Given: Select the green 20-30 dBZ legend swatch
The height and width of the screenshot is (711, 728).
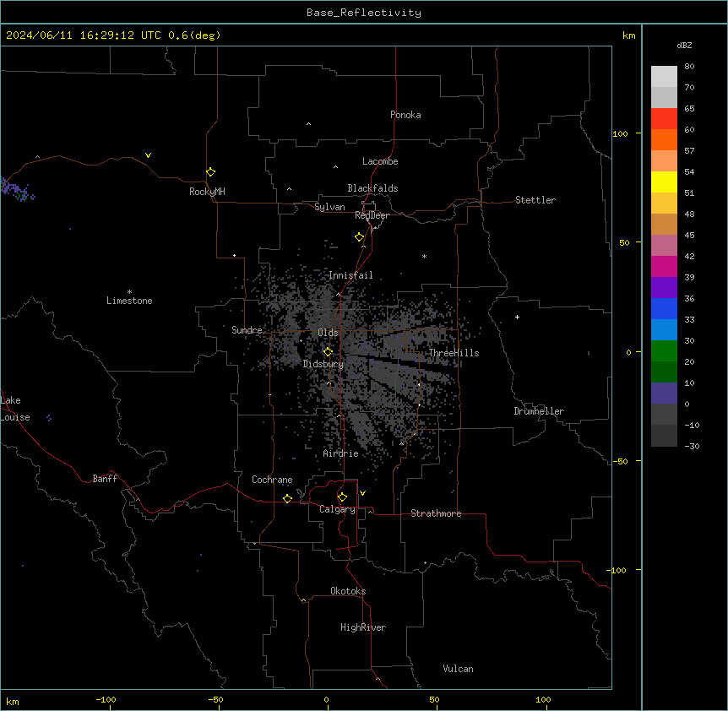Looking at the screenshot, I should point(664,351).
